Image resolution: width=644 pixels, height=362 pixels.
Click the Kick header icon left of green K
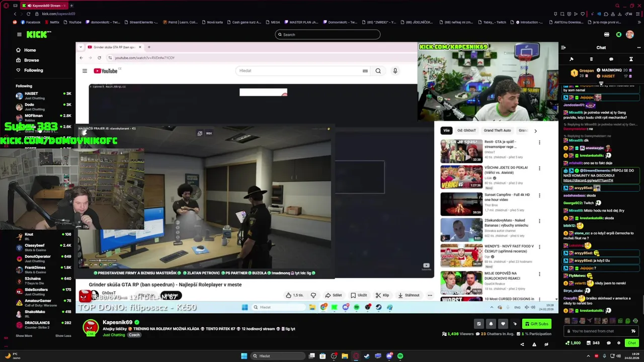click(606, 35)
